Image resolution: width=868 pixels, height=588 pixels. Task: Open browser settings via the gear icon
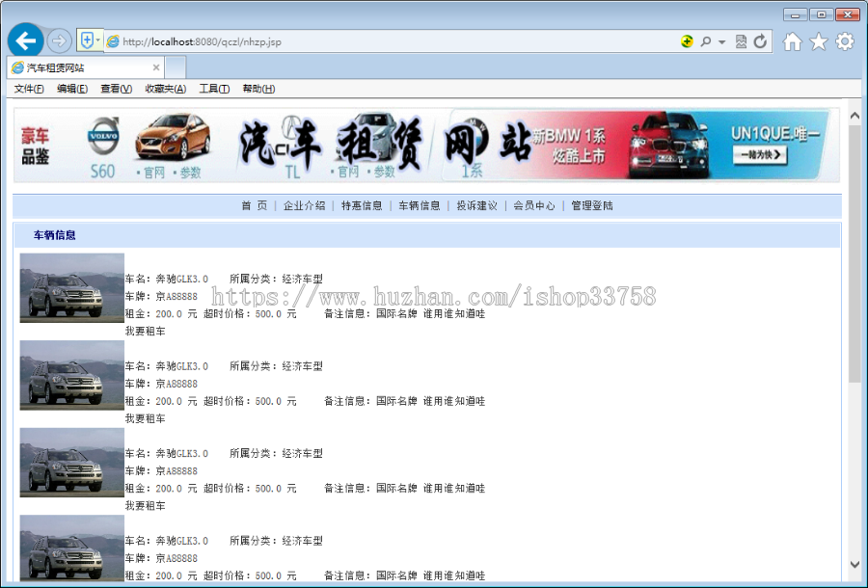(844, 41)
